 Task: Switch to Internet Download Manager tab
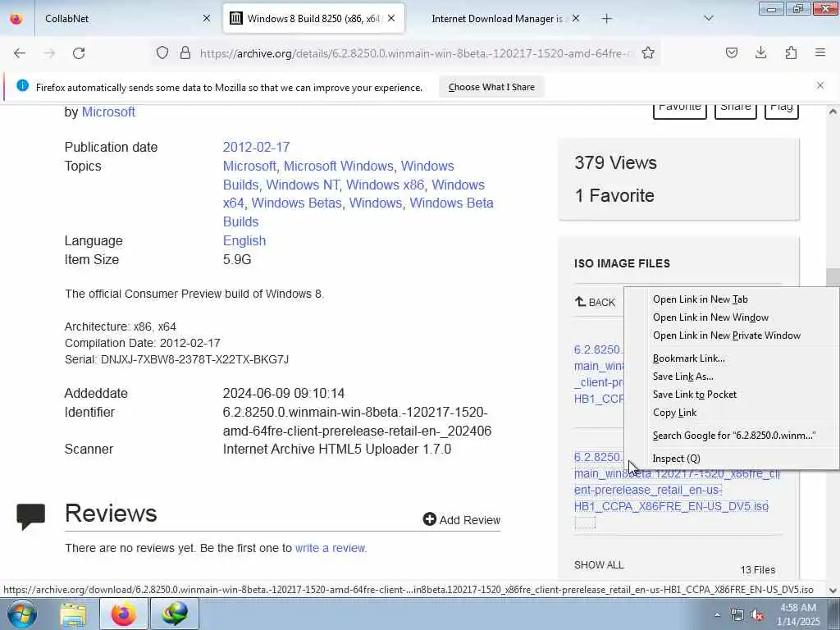pos(496,18)
